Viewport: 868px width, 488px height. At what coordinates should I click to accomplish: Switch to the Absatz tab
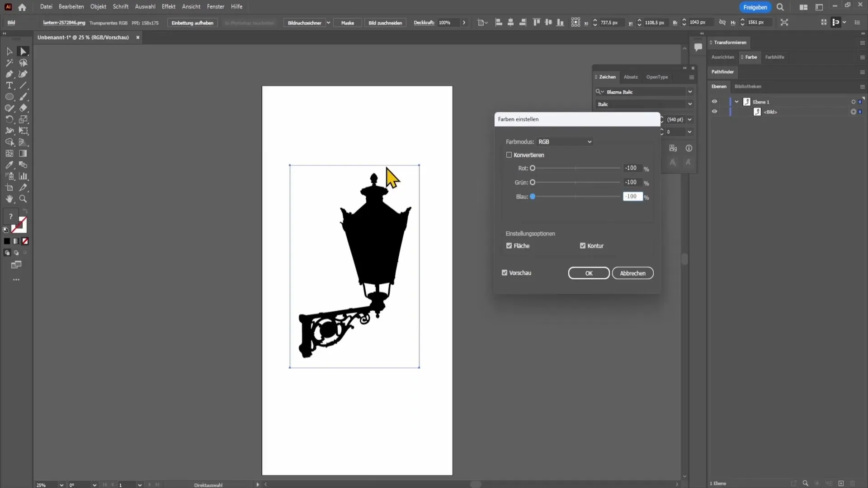631,77
